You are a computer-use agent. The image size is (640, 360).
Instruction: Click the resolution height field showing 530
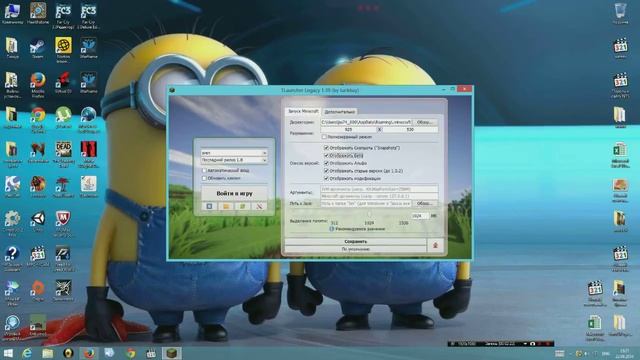[410, 129]
